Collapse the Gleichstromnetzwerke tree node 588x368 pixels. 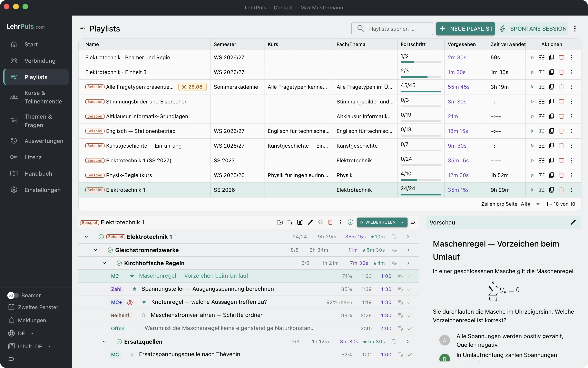96,250
